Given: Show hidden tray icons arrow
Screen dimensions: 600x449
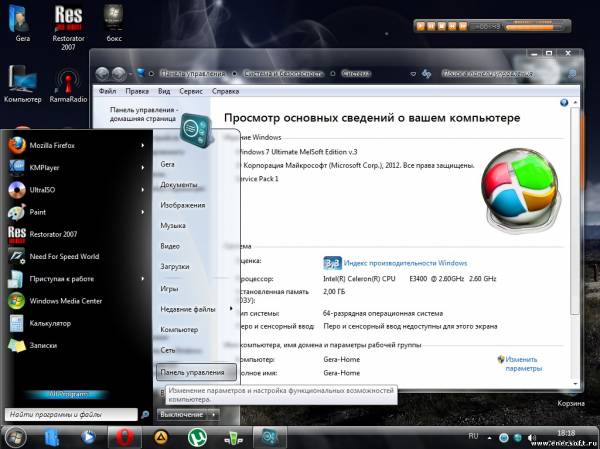Looking at the screenshot, I should pos(489,438).
